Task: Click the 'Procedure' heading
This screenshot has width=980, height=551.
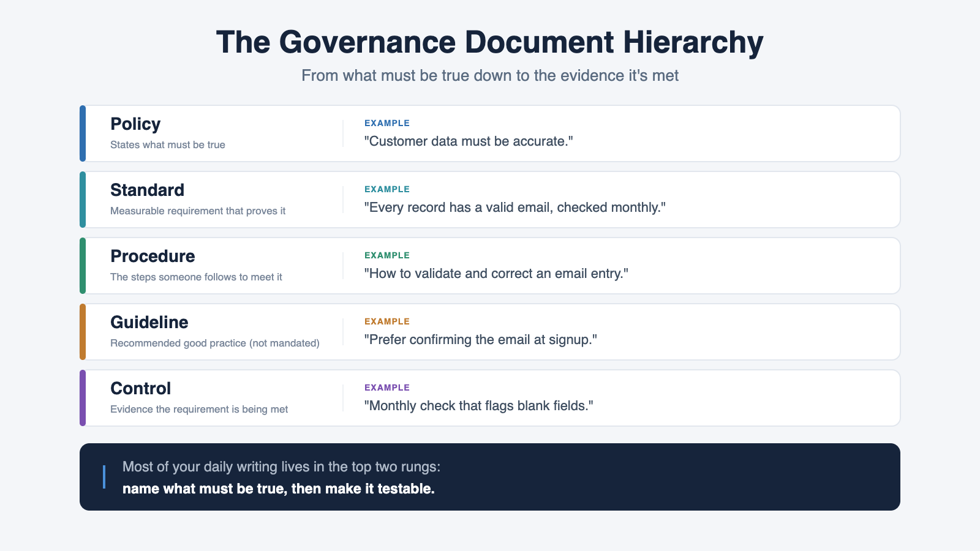Action: click(153, 256)
